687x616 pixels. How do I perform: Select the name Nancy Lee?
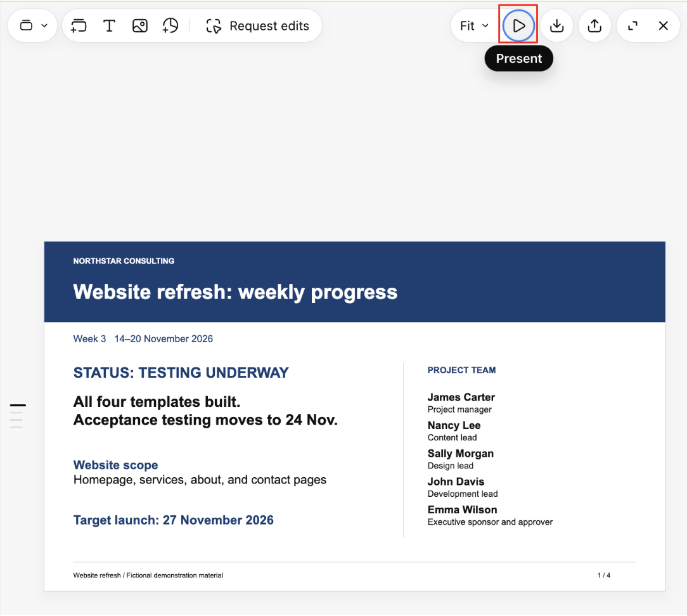[x=454, y=425]
